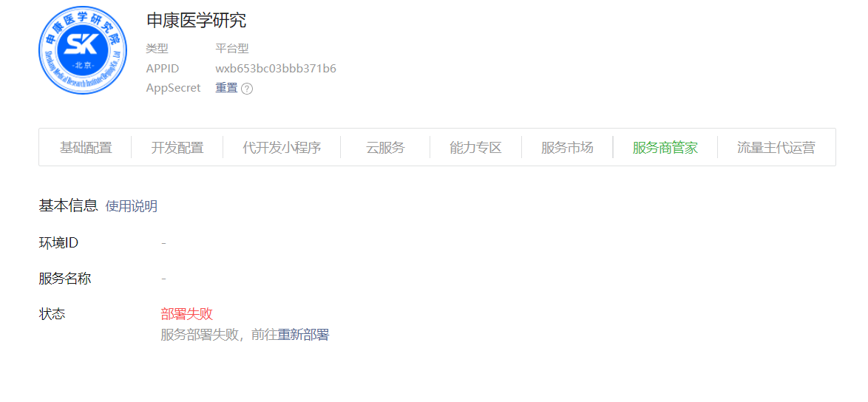Click the red 部署失败 status text
868x402 pixels.
(x=187, y=314)
